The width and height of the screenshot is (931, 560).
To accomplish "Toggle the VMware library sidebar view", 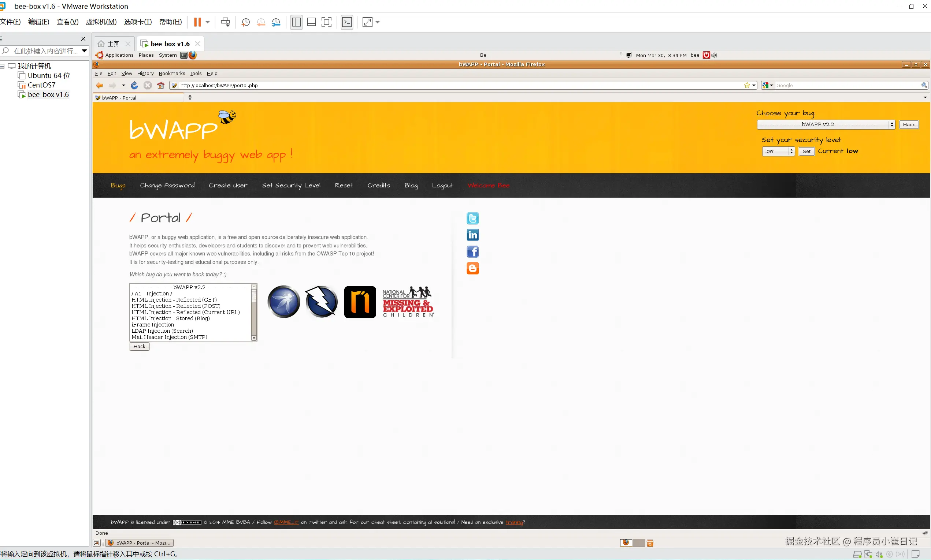I will pyautogui.click(x=296, y=22).
